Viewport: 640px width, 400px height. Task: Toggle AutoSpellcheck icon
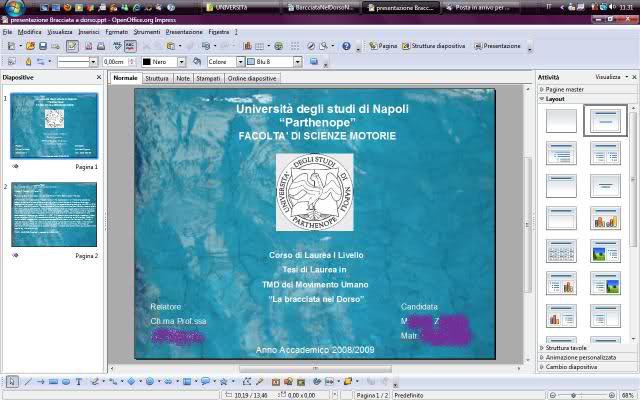point(130,46)
